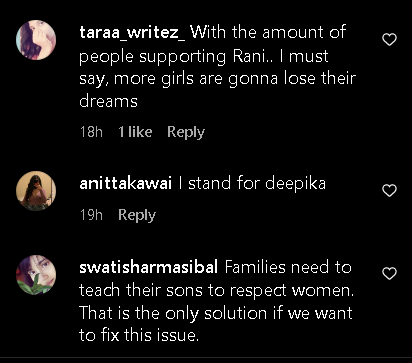Show who liked via '1 like'
Viewport: 412px width, 363px height.
(x=135, y=132)
